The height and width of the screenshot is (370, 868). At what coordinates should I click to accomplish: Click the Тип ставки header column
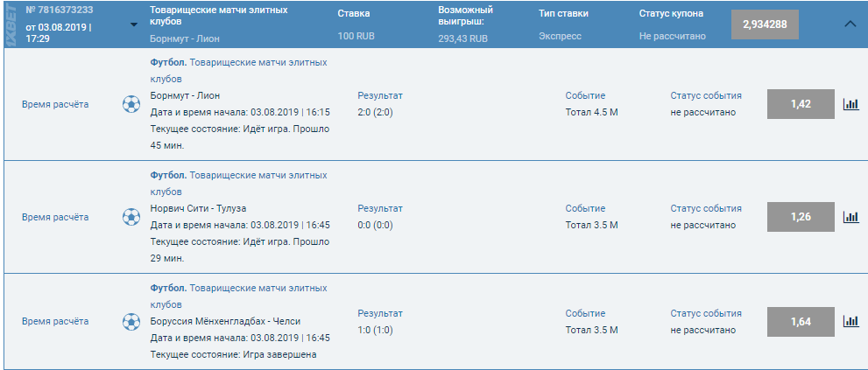[x=563, y=14]
